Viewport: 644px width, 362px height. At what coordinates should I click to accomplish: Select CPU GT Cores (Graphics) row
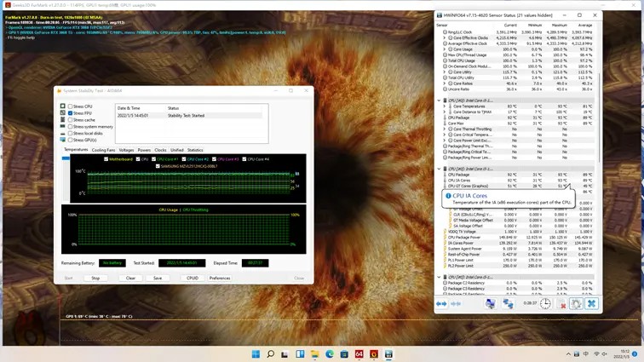(518, 187)
